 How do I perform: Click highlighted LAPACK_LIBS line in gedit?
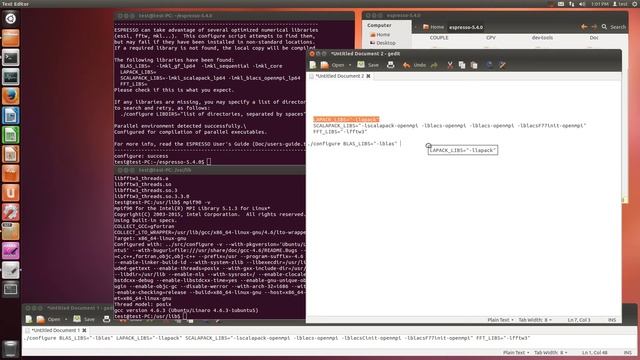click(346, 119)
